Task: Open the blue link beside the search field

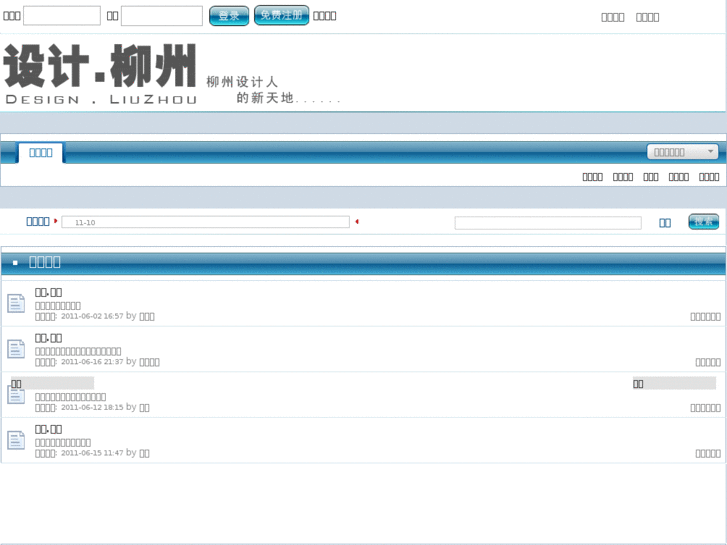Action: (665, 223)
